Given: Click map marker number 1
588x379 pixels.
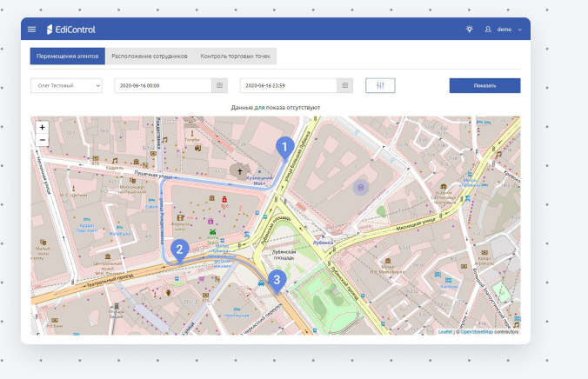Looking at the screenshot, I should [282, 146].
